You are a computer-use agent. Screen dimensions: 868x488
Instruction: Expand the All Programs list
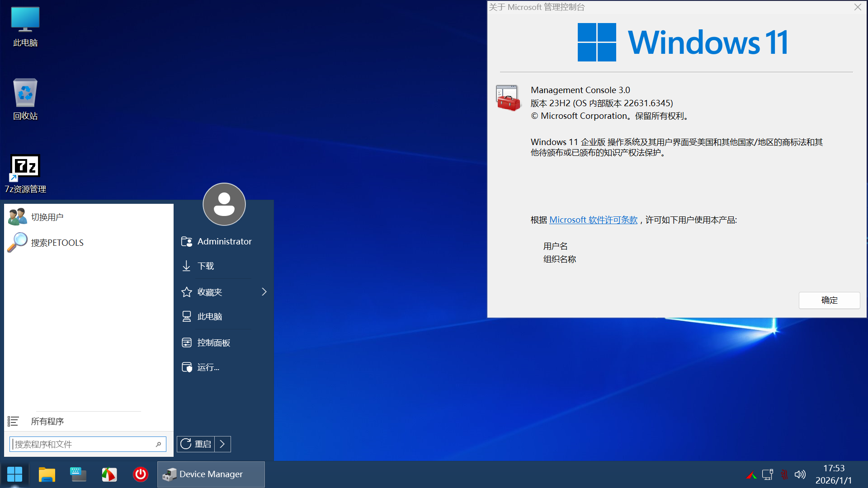point(47,422)
